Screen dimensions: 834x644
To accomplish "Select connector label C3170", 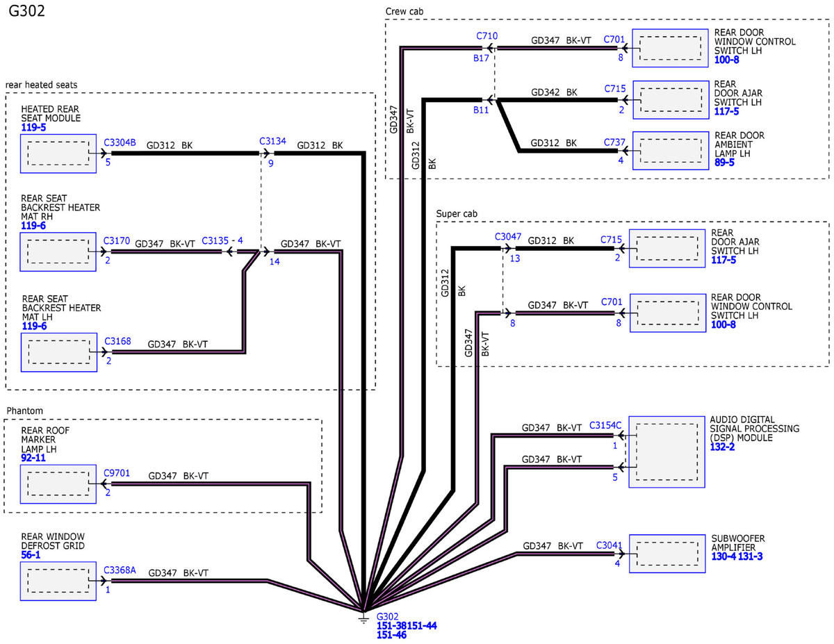I will 117,240.
